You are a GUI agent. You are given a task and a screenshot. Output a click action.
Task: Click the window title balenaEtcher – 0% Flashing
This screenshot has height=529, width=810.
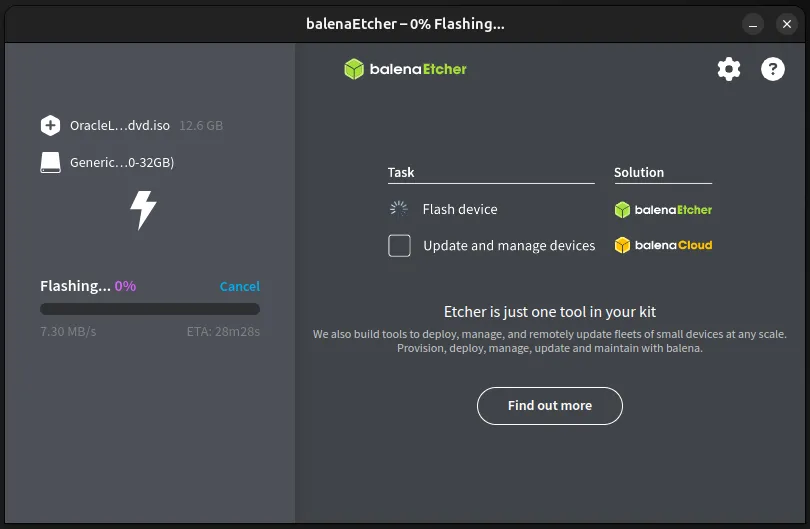coord(405,24)
